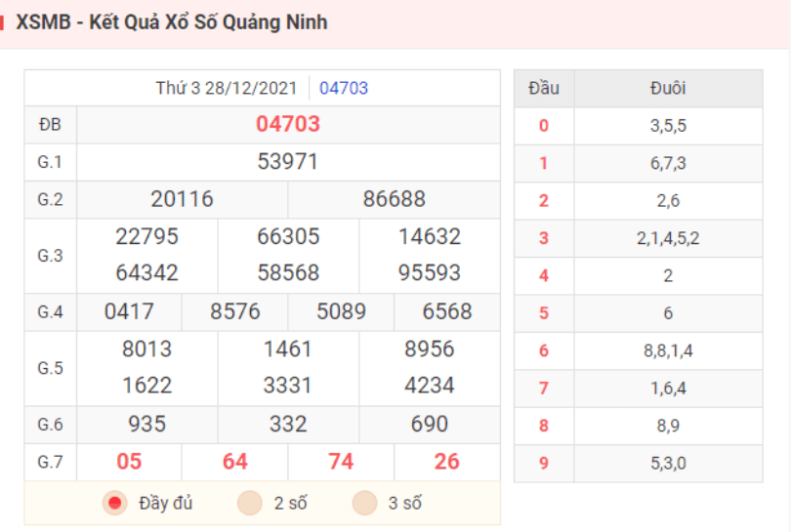Click the G.2 row label
Screen dimensions: 792x532
50,199
